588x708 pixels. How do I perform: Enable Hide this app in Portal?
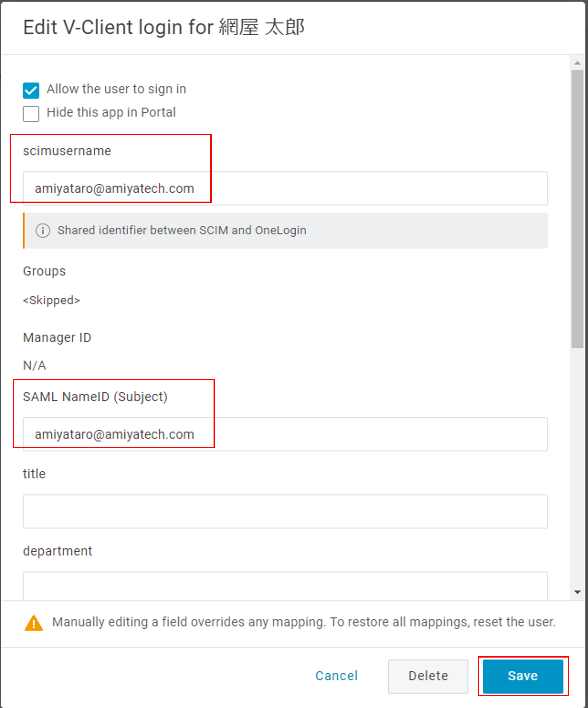(x=31, y=114)
